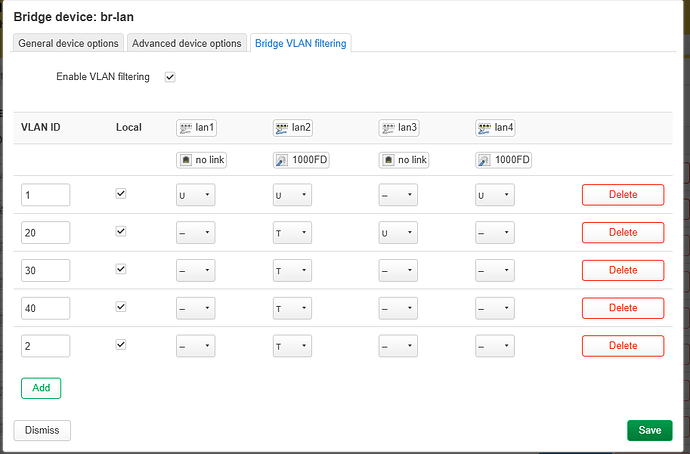Click the lan3 port icon
This screenshot has width=690, height=454.
pos(388,128)
